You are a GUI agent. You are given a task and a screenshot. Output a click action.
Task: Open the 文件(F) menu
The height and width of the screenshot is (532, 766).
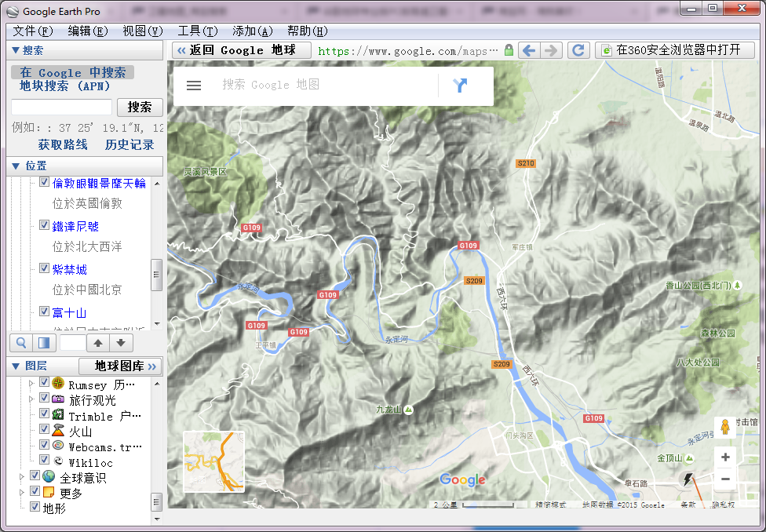coord(33,31)
